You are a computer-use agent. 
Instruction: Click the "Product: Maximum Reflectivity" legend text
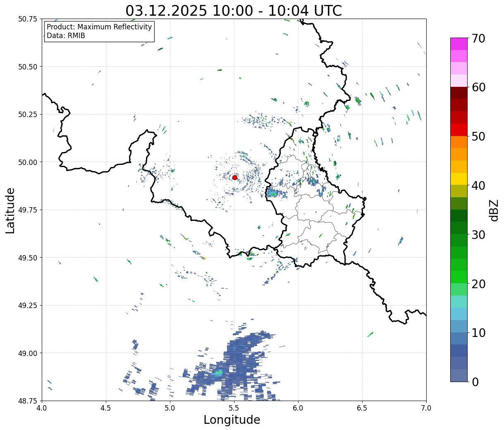pos(99,27)
